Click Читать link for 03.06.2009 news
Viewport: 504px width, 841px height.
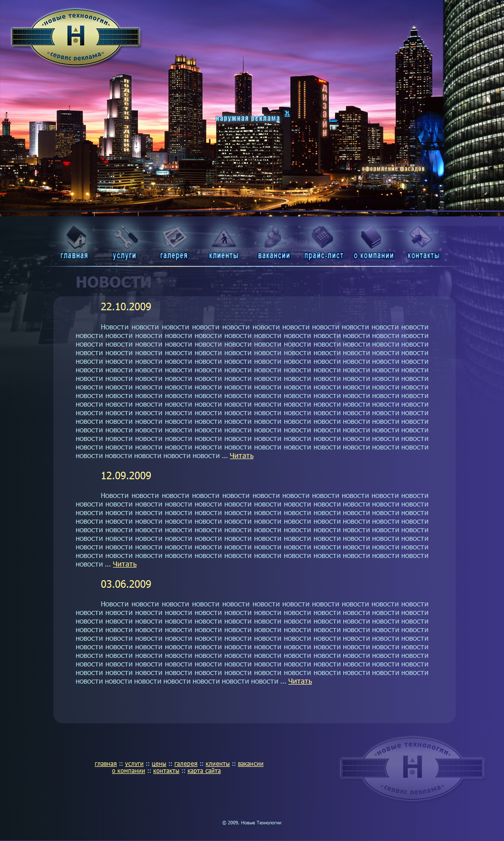[300, 681]
